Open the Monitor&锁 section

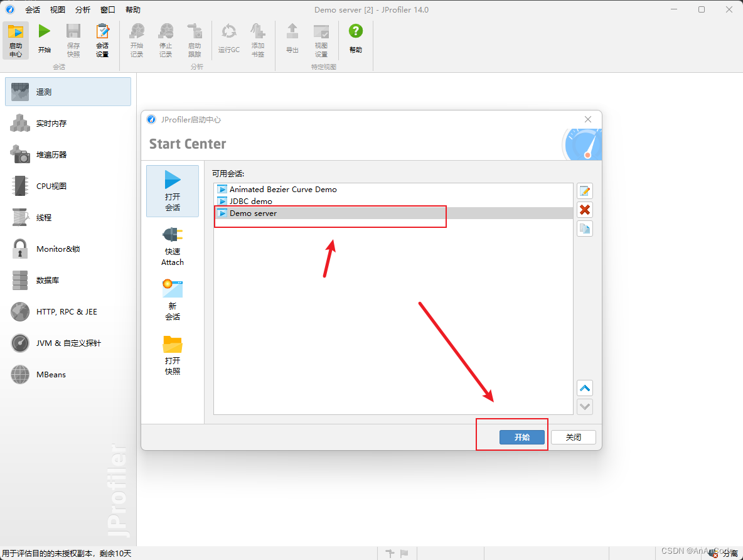pos(68,249)
